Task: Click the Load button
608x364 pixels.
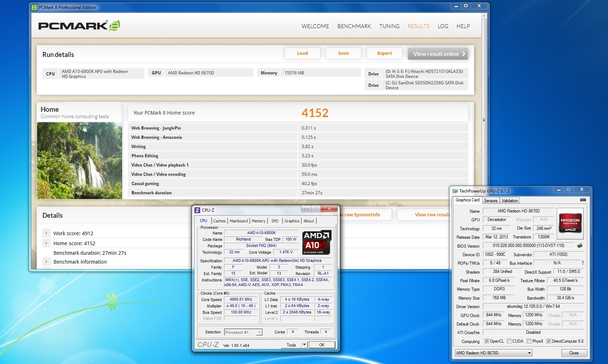Action: click(x=302, y=53)
